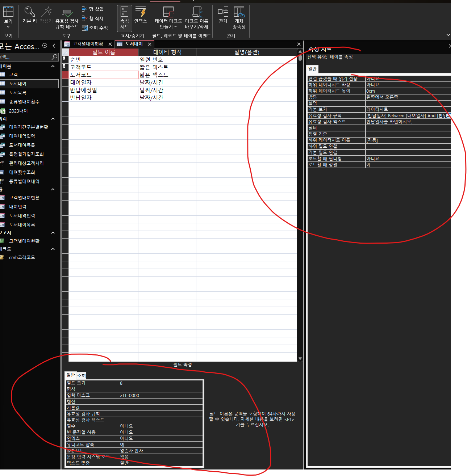Image resolution: width=467 pixels, height=476 pixels.
Task: Switch to the 조회 tab in field properties
Action: (82, 375)
